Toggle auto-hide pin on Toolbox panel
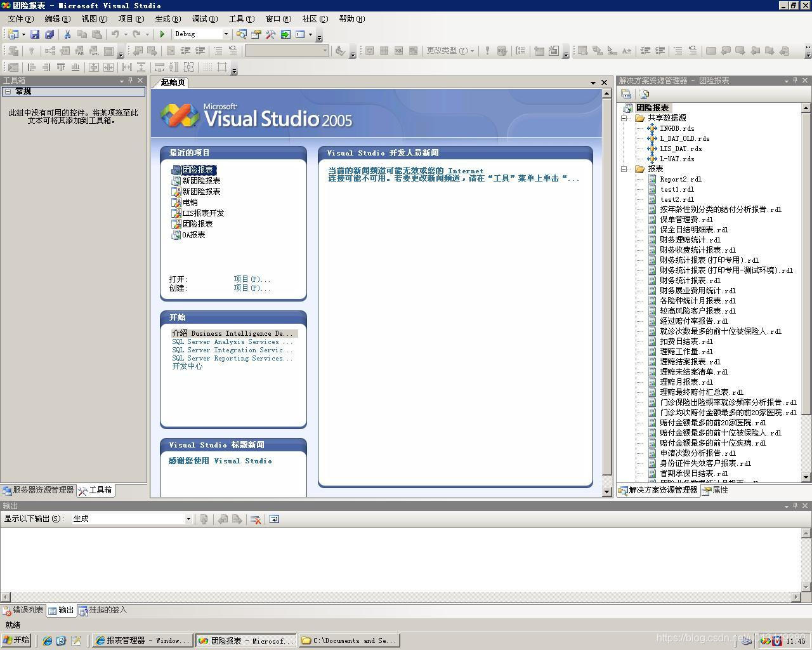This screenshot has width=812, height=650. pos(131,81)
